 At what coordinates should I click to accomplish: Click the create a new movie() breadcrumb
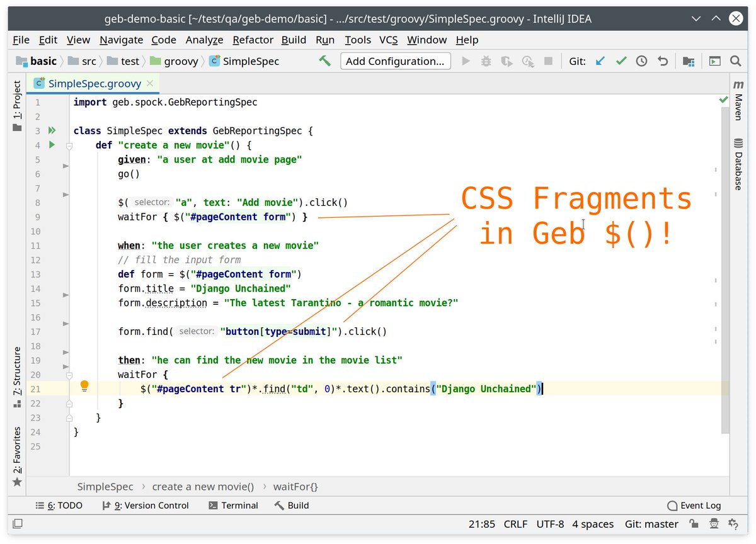coord(203,487)
